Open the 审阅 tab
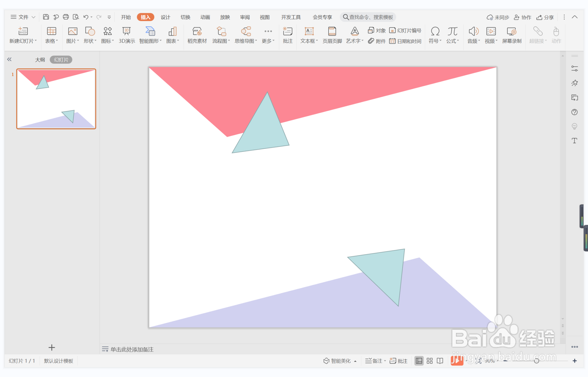Screen dimensions: 588x377 [245, 17]
